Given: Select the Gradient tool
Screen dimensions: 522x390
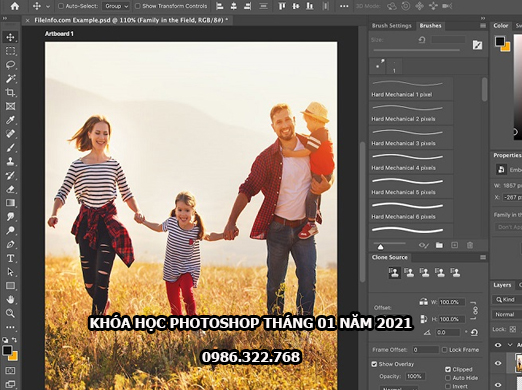Looking at the screenshot, I should [10, 203].
